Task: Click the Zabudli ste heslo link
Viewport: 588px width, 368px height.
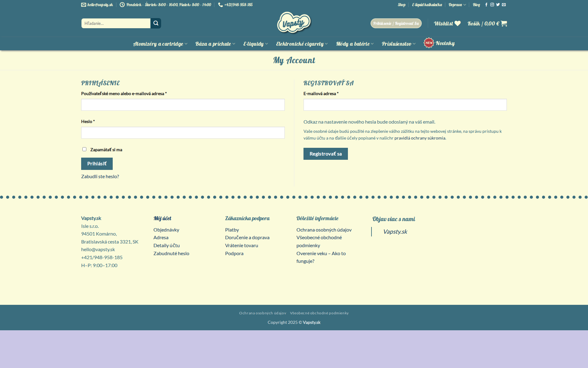Action: pyautogui.click(x=100, y=176)
